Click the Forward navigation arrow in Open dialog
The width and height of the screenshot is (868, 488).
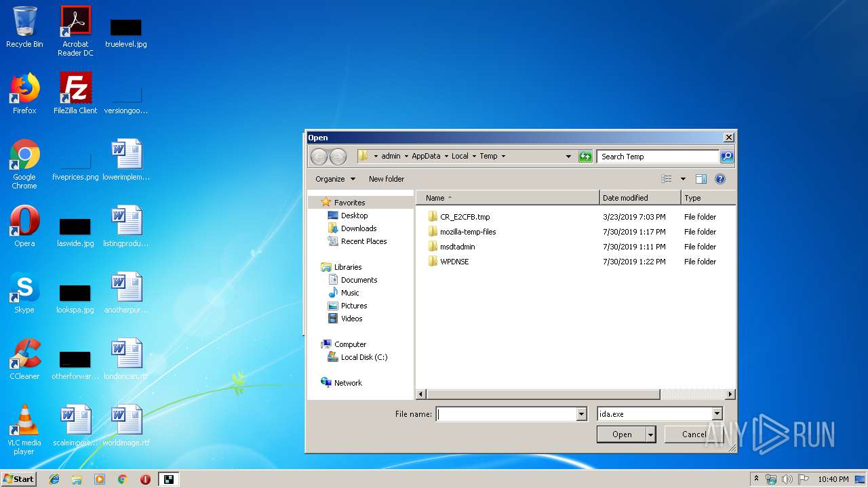[338, 157]
